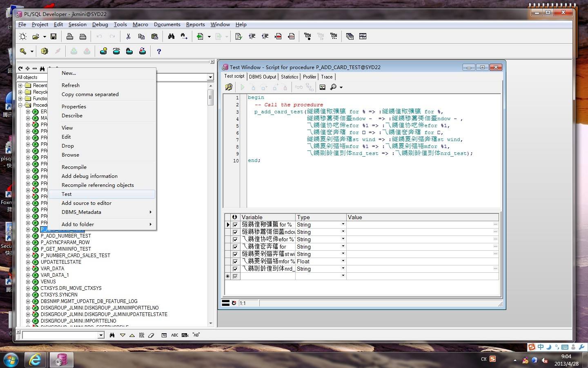
Task: Click the Indent selection toolbar icon
Action: tap(252, 36)
